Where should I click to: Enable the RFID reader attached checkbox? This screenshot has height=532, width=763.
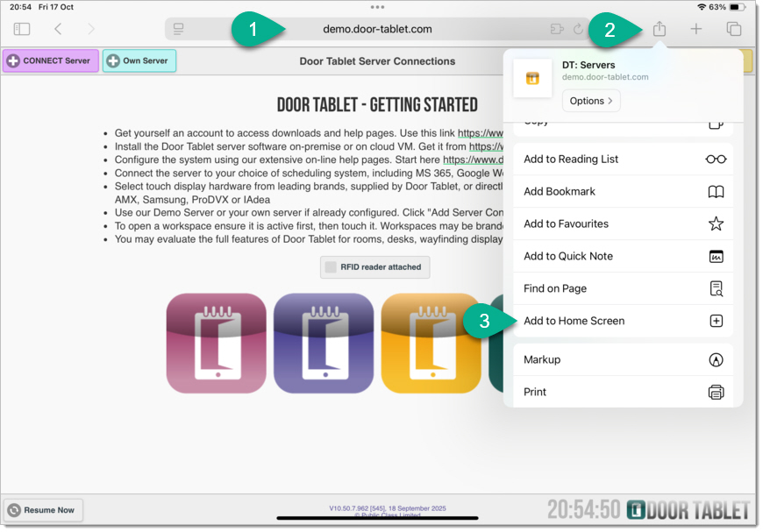click(x=331, y=267)
